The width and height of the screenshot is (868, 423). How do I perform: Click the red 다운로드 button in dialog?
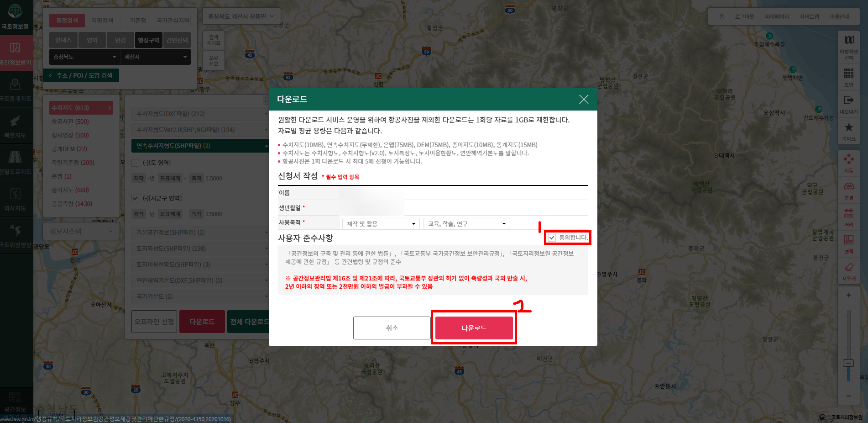click(x=474, y=328)
